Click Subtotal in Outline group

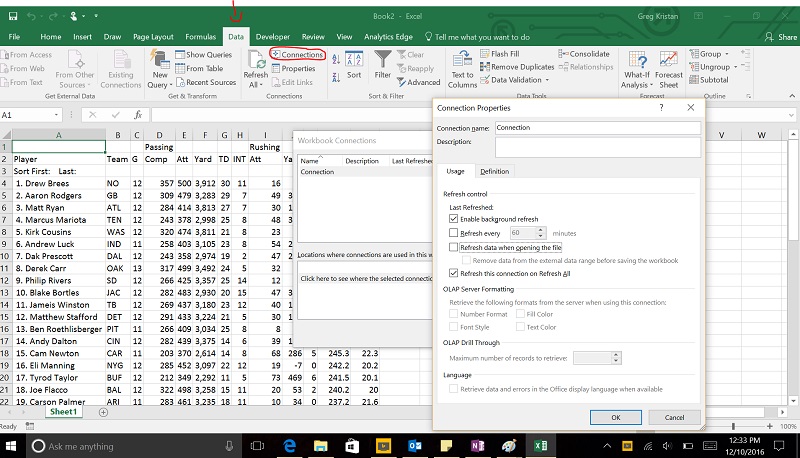709,80
